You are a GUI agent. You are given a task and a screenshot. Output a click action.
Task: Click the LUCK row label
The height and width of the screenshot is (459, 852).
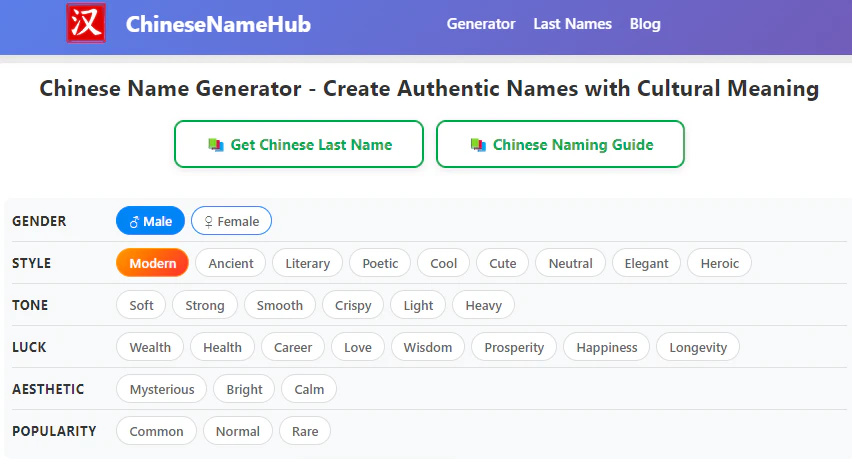(29, 347)
